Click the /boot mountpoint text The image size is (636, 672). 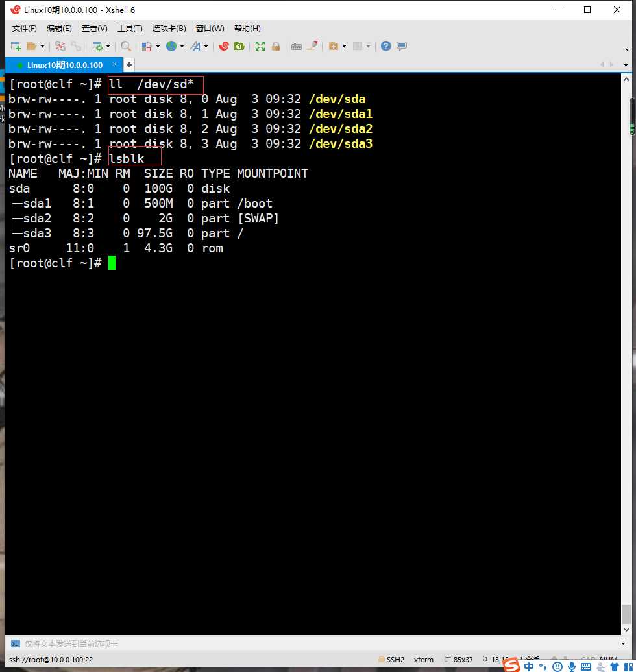coord(254,203)
